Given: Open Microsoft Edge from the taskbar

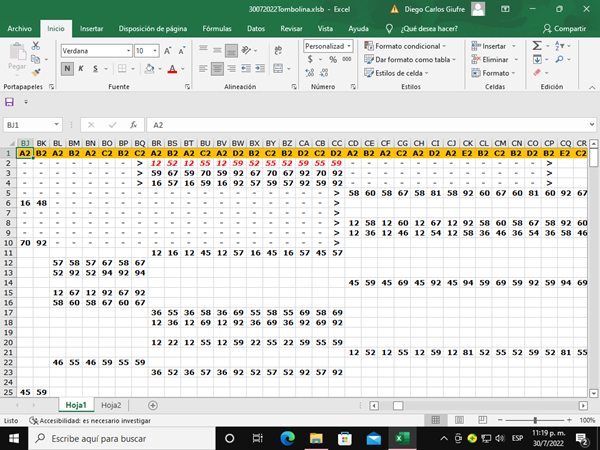Looking at the screenshot, I should click(x=285, y=438).
